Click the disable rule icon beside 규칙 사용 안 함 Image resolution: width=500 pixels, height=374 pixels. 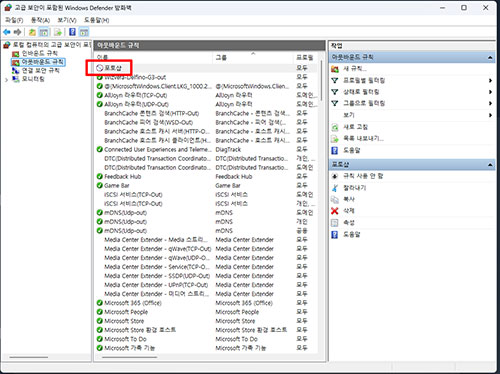335,176
